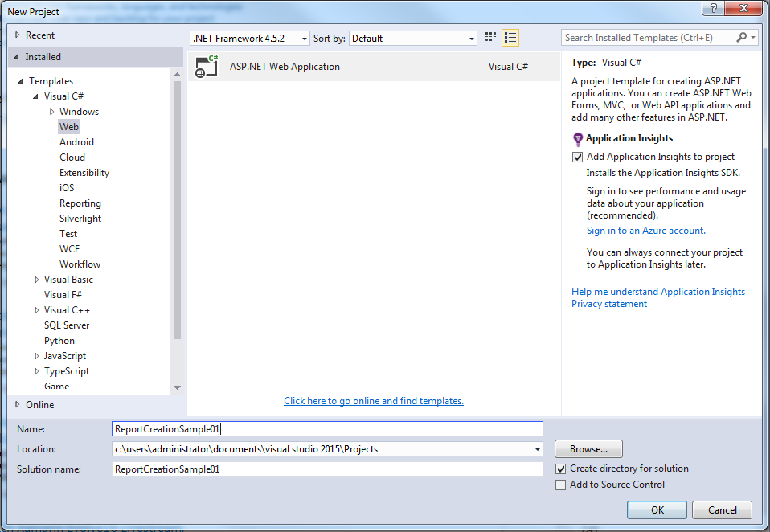The height and width of the screenshot is (532, 770).
Task: Click the template tree scrollbar thumb
Action: pos(178,210)
